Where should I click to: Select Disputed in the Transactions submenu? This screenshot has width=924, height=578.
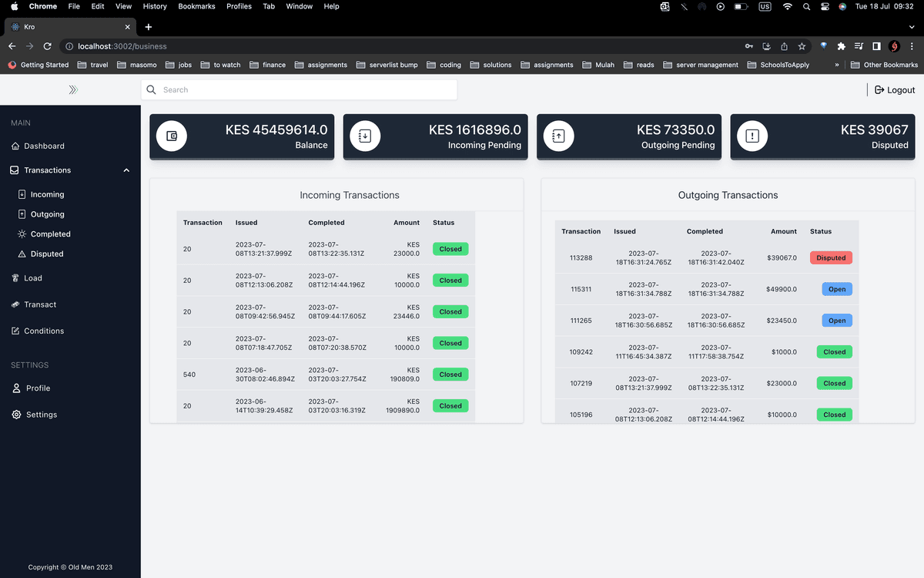46,254
